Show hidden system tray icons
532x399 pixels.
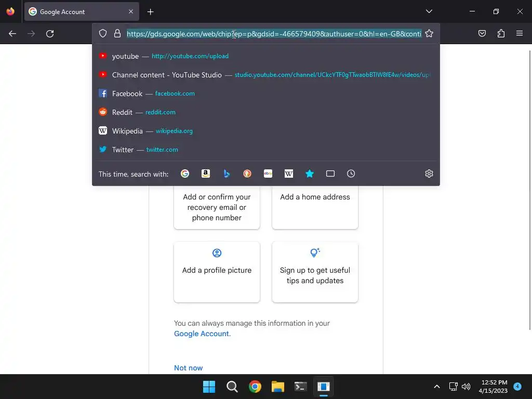[x=437, y=387]
